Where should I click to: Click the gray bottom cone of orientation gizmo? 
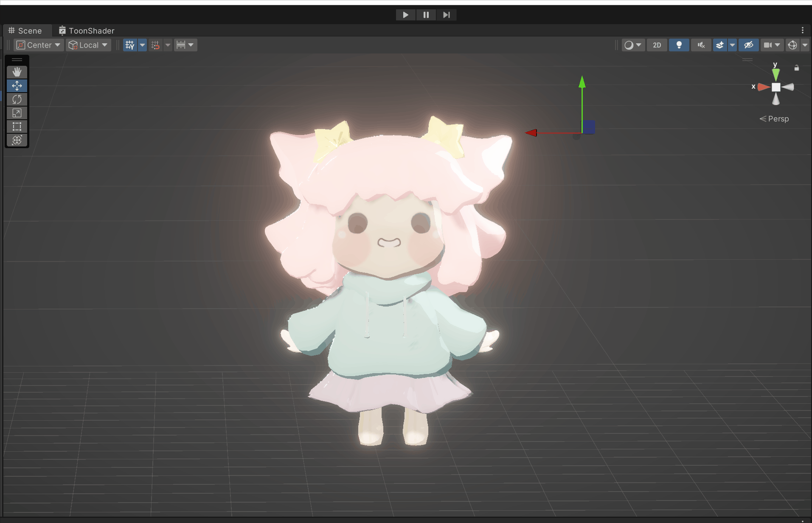pyautogui.click(x=776, y=99)
